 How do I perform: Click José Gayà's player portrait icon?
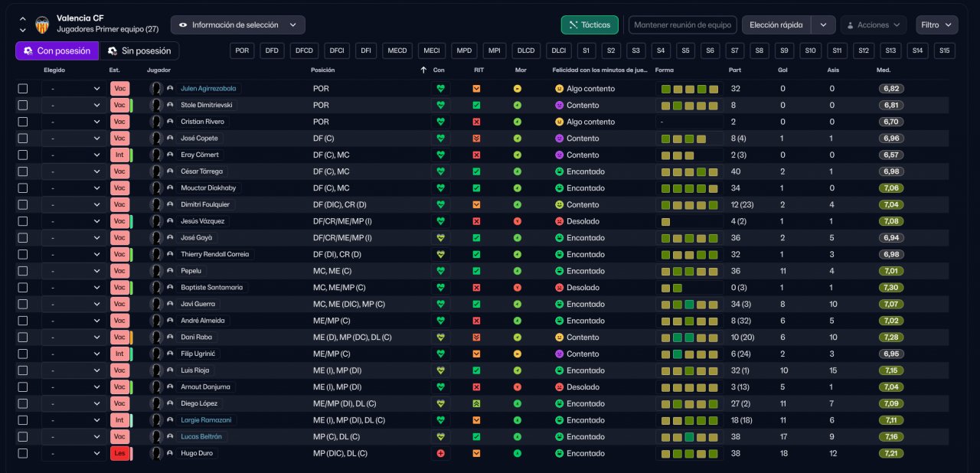point(156,238)
